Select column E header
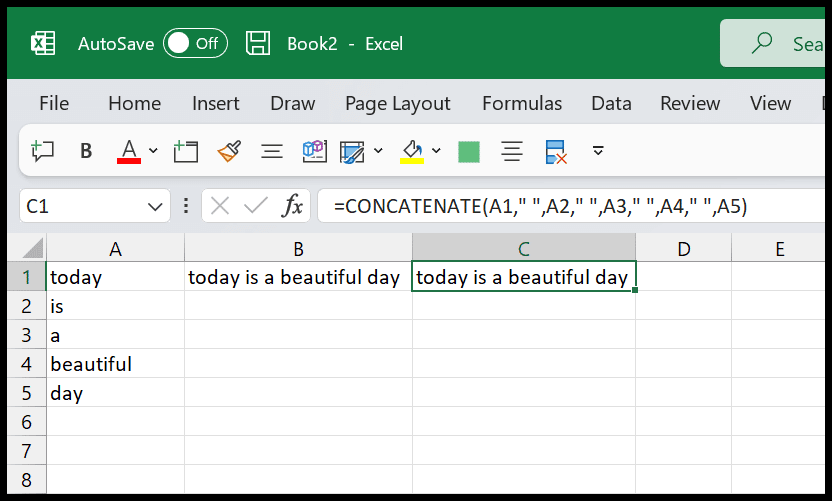The image size is (832, 501). tap(778, 248)
